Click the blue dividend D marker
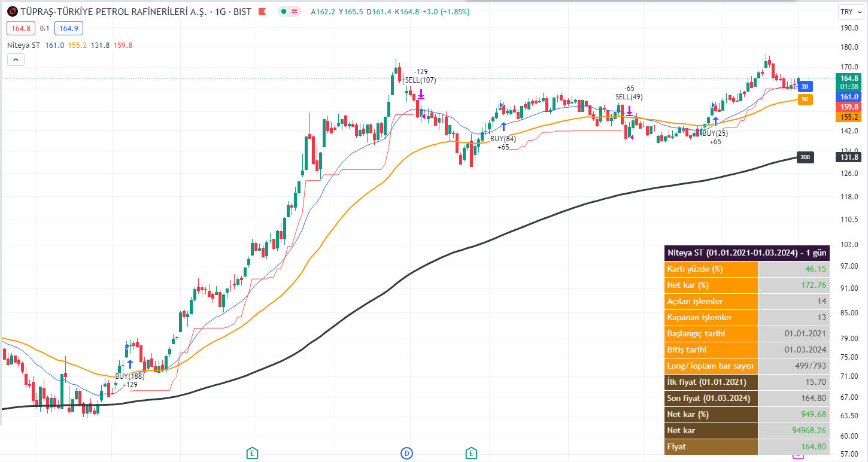Image resolution: width=868 pixels, height=462 pixels. [406, 453]
